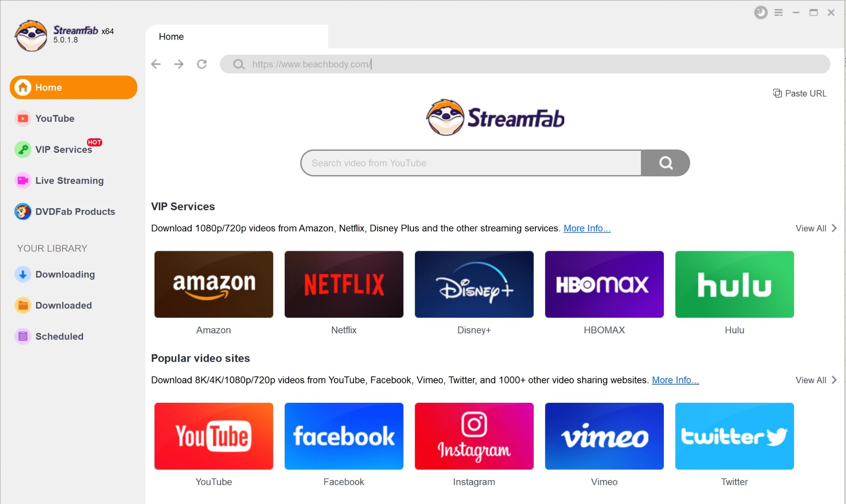Click the YouTube search input field
Screen dimensions: 846x504
click(x=472, y=163)
